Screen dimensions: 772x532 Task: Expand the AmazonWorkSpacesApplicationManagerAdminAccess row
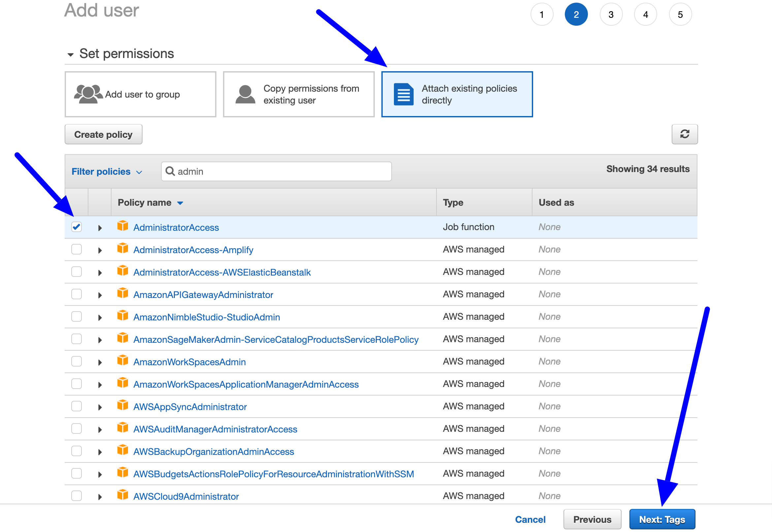[x=100, y=385]
